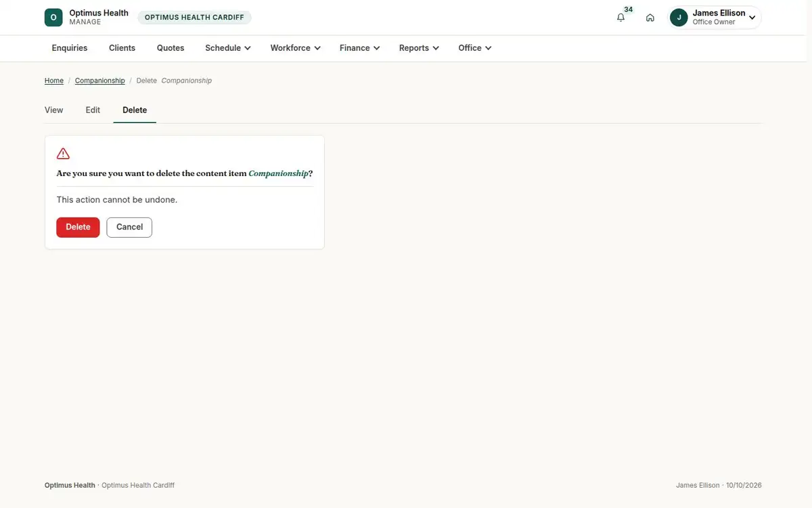Click the green Optimus Health logo

click(x=53, y=18)
